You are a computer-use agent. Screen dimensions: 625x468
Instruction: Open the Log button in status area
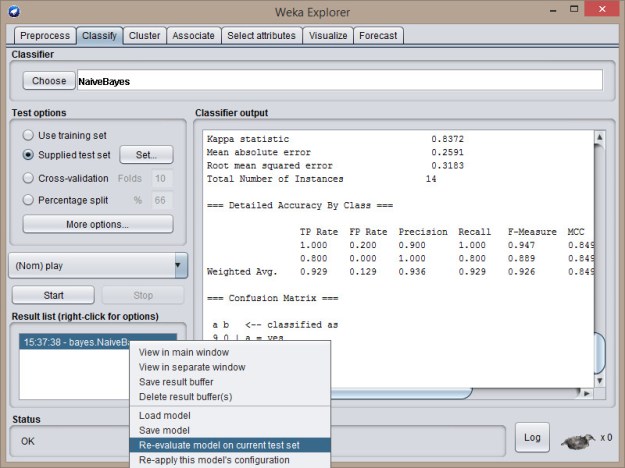tap(532, 437)
